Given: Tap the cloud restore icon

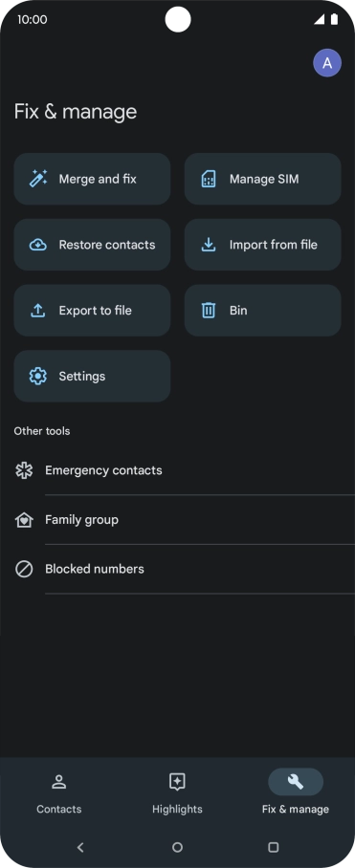Looking at the screenshot, I should click(x=37, y=245).
